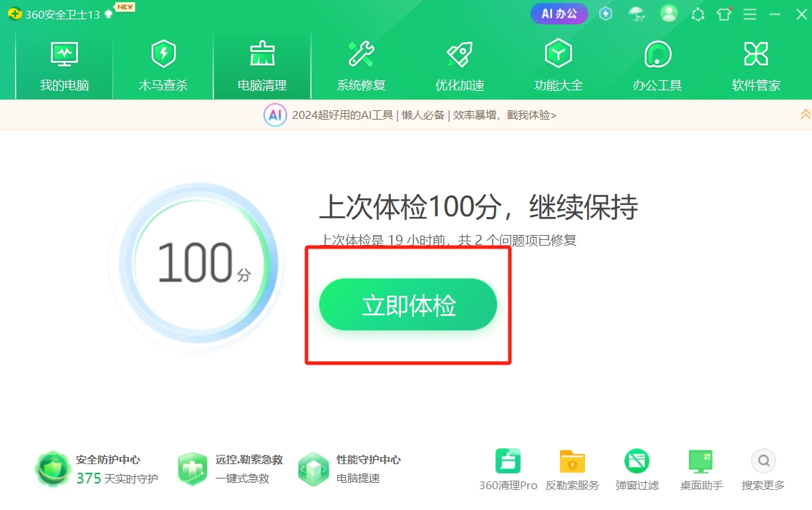Open 办公工具 tab
This screenshot has height=510, width=812.
coord(657,65)
